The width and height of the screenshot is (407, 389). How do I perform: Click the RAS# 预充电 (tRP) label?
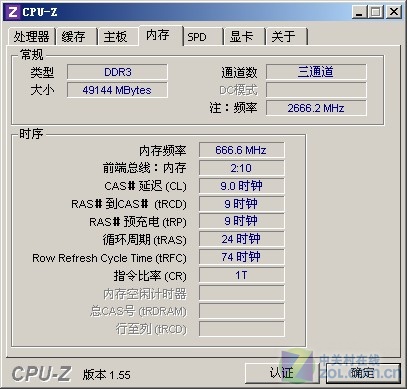click(x=138, y=222)
